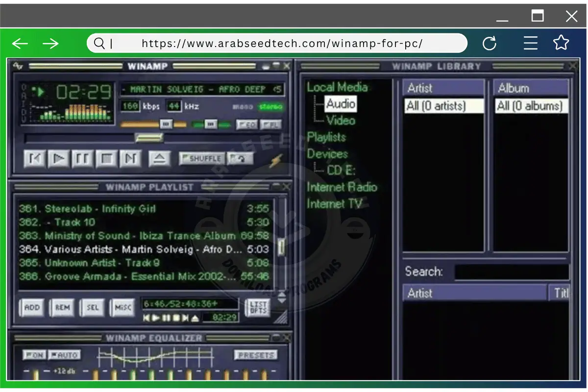This screenshot has height=392, width=588.
Task: Toggle the Shuffle button
Action: 202,158
